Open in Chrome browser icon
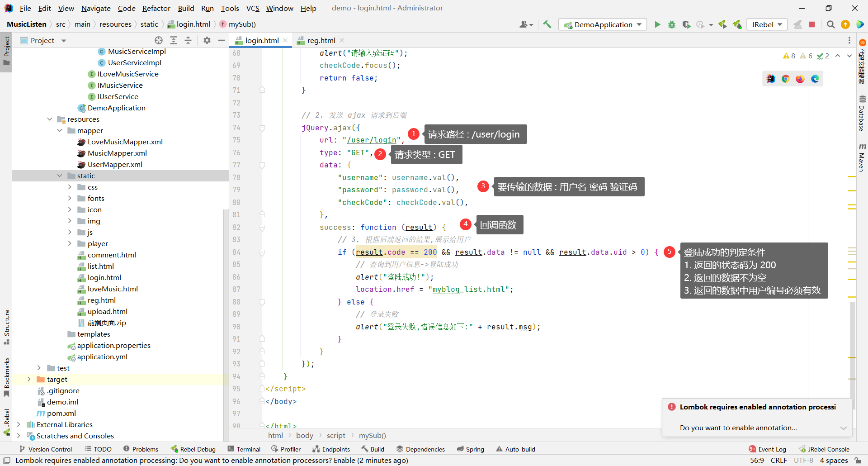This screenshot has width=868, height=466. pos(786,79)
